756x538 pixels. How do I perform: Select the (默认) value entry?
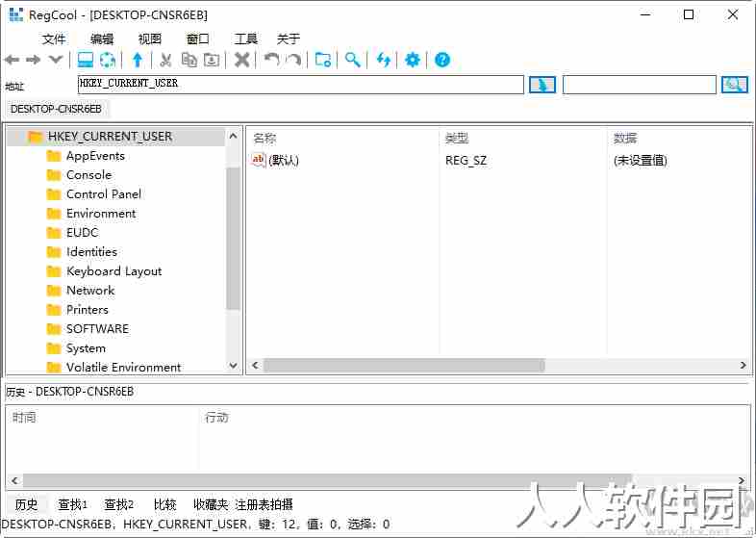pos(284,160)
